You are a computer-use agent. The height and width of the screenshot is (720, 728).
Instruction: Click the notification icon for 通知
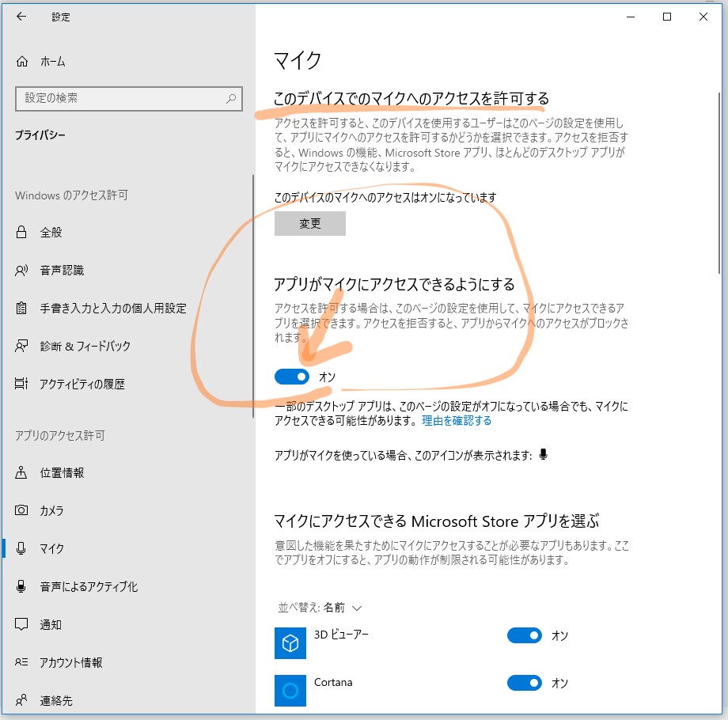(x=21, y=624)
